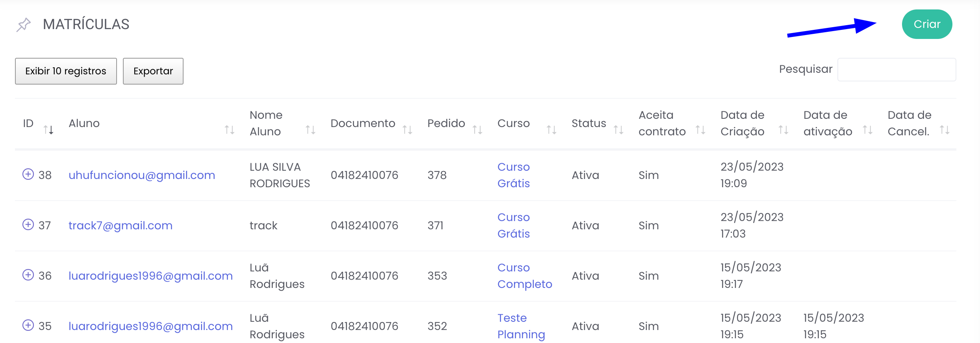This screenshot has width=980, height=343.
Task: Expand row details for enrollment 37
Action: 28,224
